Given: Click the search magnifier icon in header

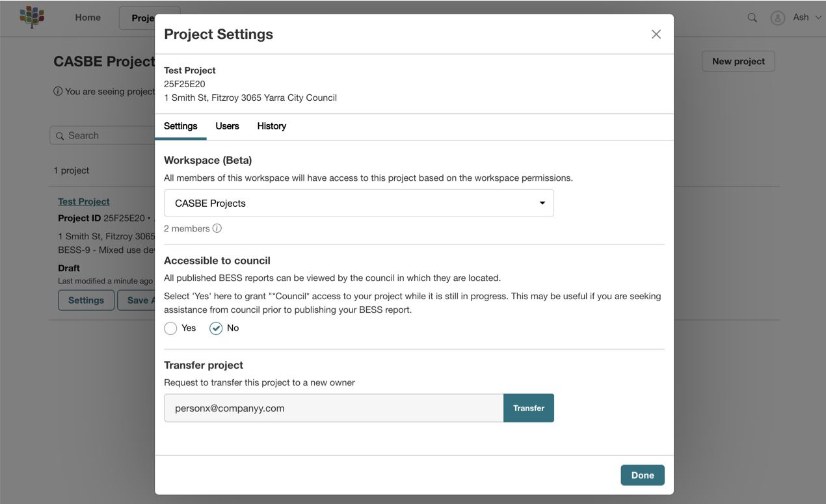Looking at the screenshot, I should [752, 18].
